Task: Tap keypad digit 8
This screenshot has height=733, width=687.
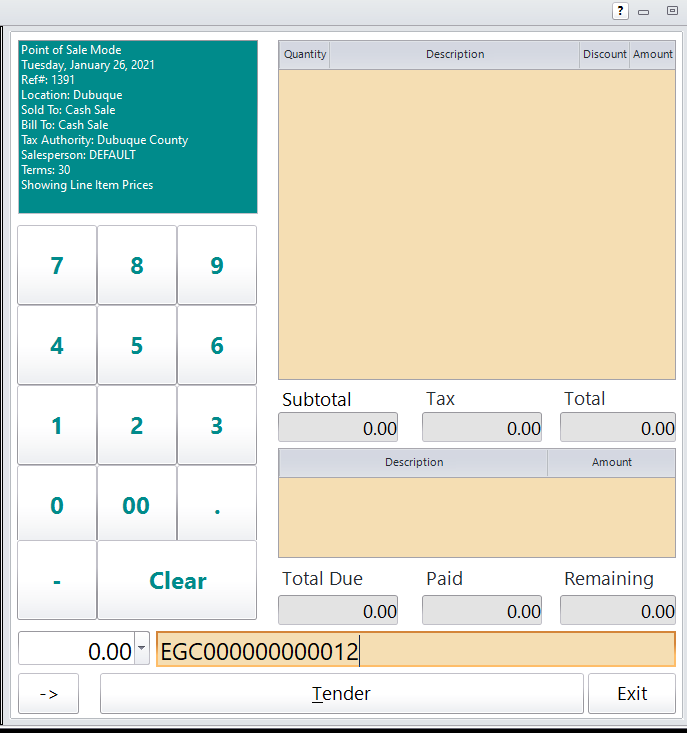Action: pos(137,265)
